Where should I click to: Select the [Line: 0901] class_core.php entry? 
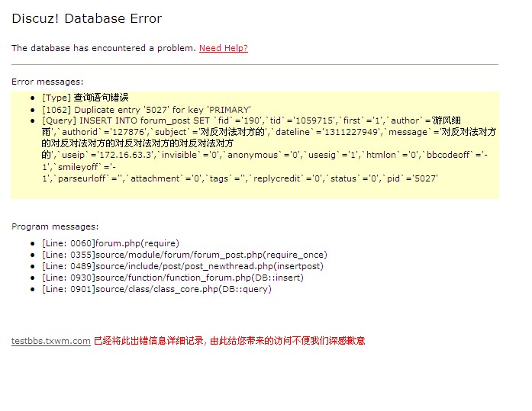tap(156, 289)
